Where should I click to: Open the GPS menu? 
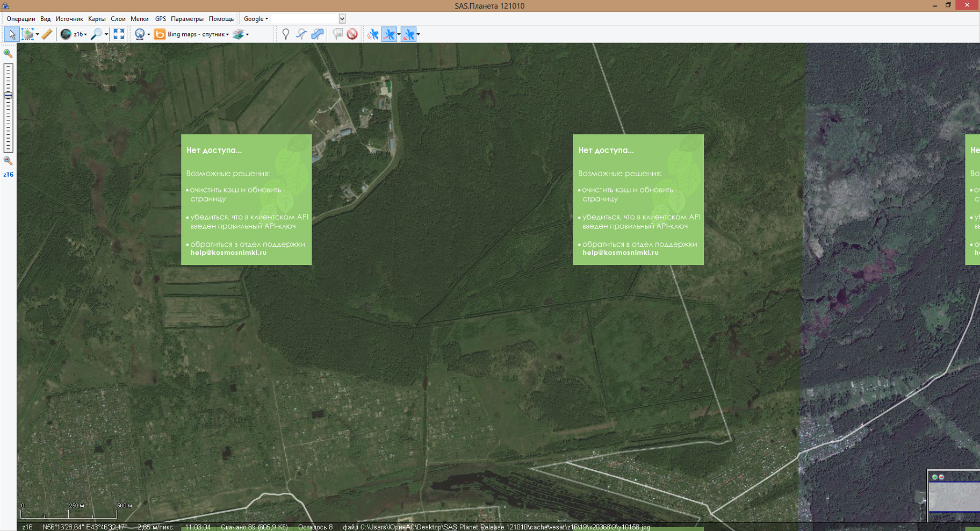(x=160, y=19)
